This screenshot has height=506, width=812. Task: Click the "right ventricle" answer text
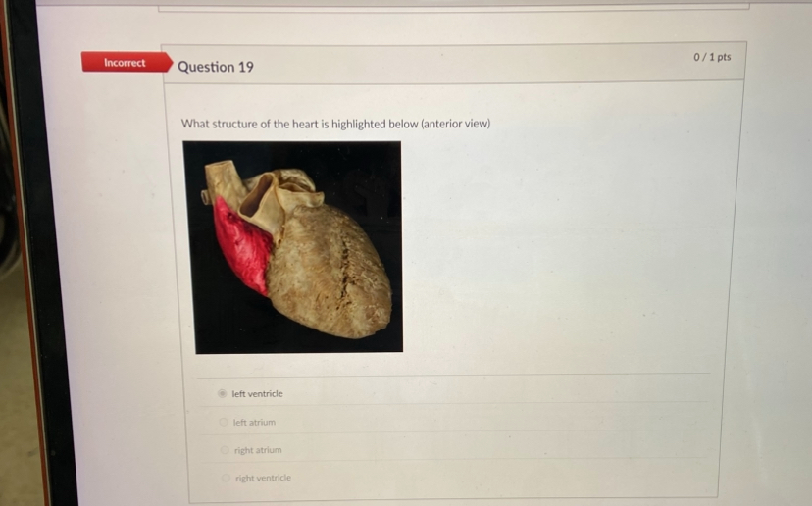click(x=263, y=478)
